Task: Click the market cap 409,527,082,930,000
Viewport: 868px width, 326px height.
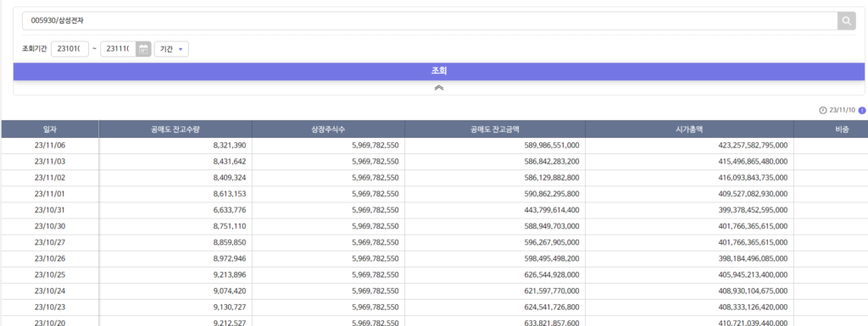Action: click(x=753, y=194)
